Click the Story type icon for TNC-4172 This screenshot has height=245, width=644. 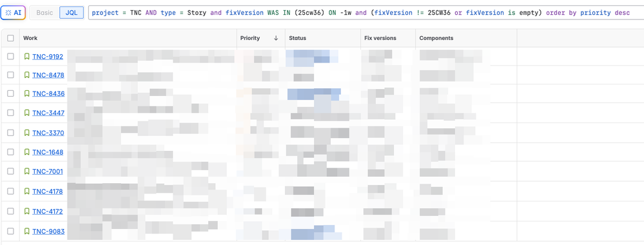tap(26, 211)
